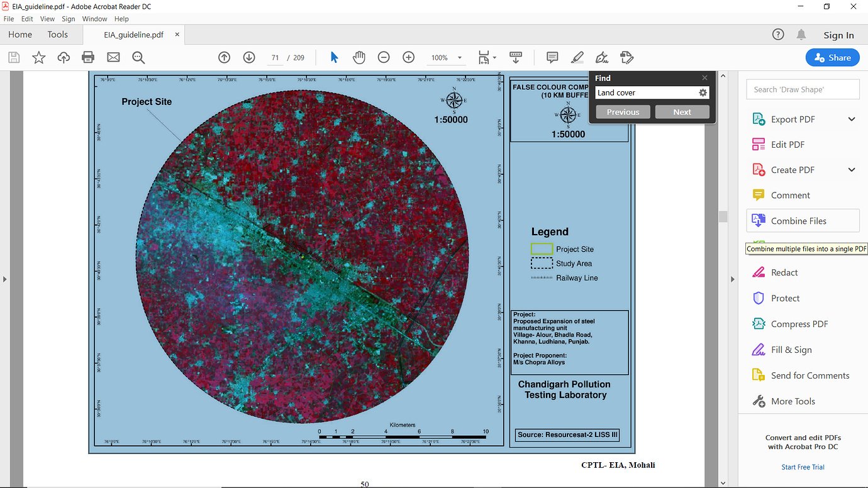Open the Comment annotation tool
Viewport: 868px width, 488px height.
coord(552,57)
